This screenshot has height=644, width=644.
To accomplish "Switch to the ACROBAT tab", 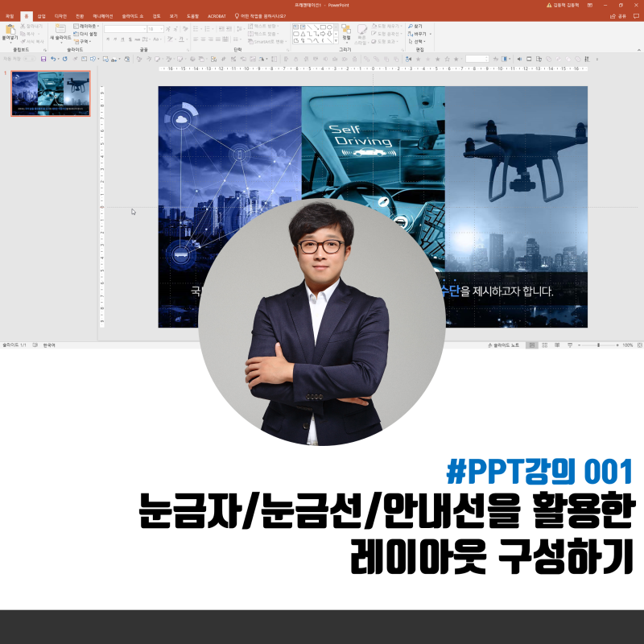I will pos(217,16).
